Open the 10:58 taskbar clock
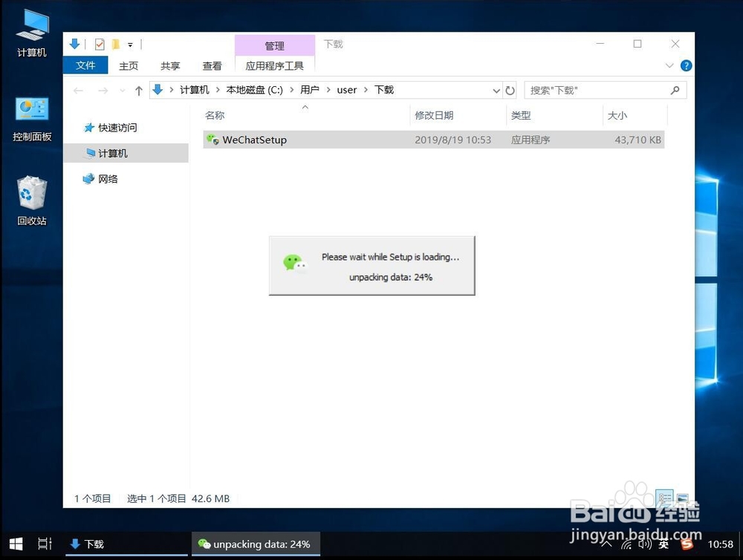Viewport: 743px width, 560px height. tap(720, 544)
